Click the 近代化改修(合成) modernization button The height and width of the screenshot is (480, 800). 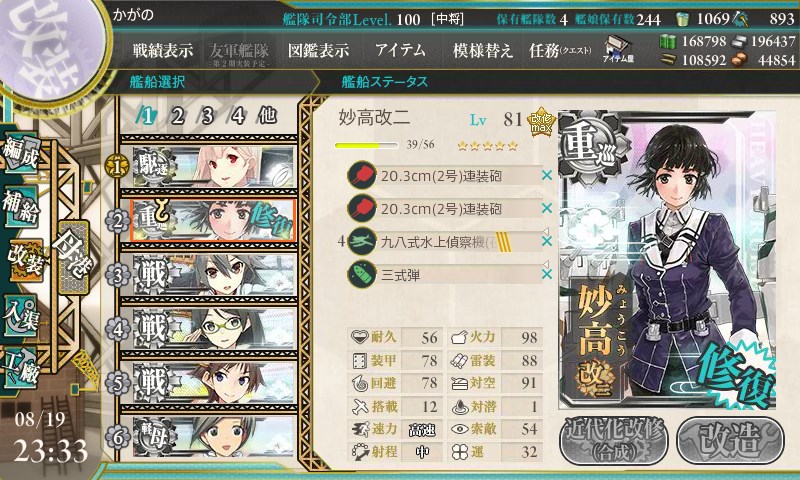(x=614, y=440)
